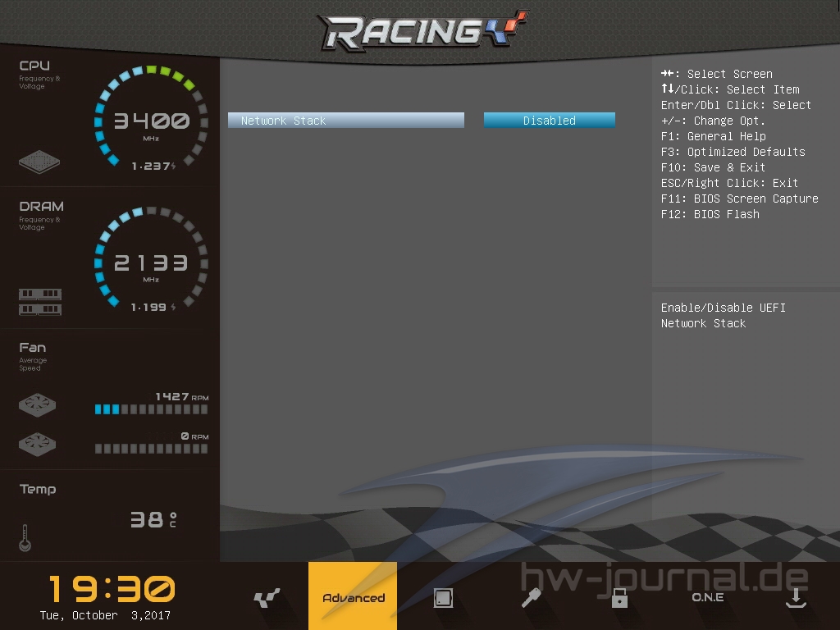Click the CPU 3400 MHz gauge
The width and height of the screenshot is (840, 630).
click(151, 116)
